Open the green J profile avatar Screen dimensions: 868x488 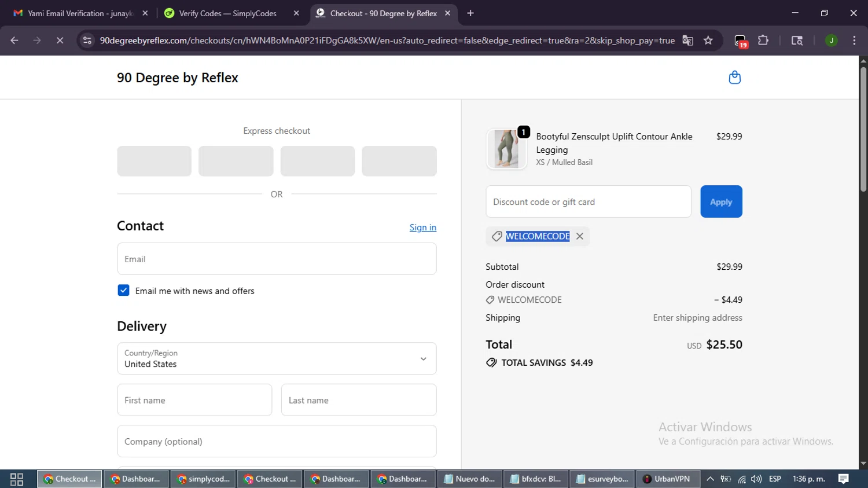tap(832, 41)
